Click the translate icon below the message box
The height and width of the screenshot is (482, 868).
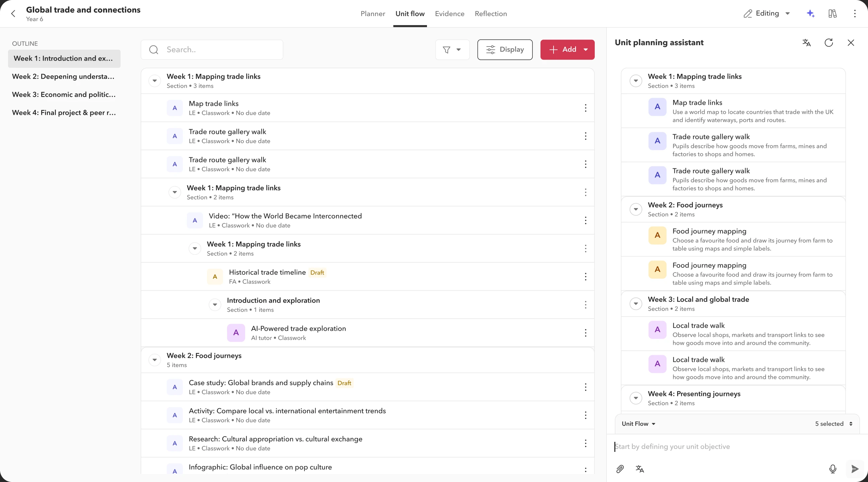(x=640, y=469)
